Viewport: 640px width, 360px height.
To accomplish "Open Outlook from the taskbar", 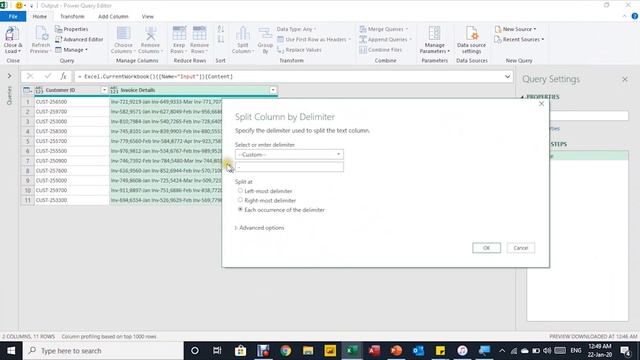I will click(418, 351).
